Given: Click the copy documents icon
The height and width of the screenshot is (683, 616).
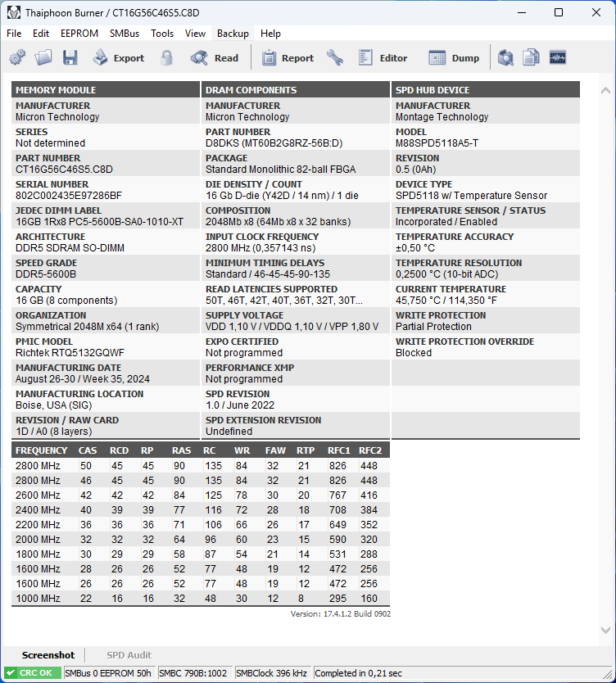Looking at the screenshot, I should click(531, 57).
